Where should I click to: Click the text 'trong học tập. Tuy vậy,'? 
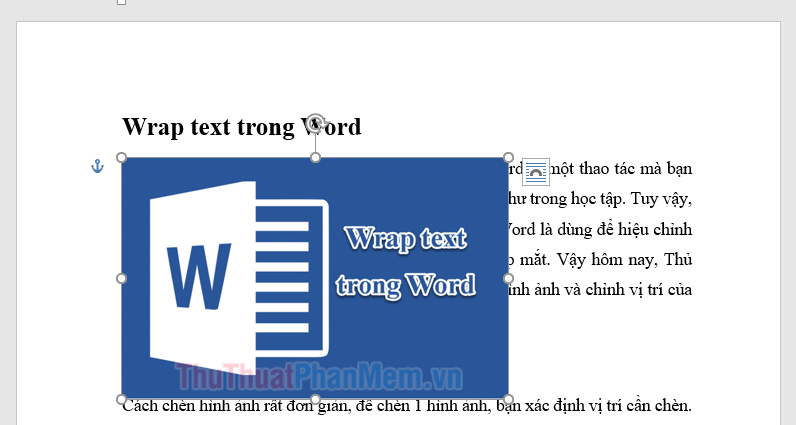click(x=611, y=199)
